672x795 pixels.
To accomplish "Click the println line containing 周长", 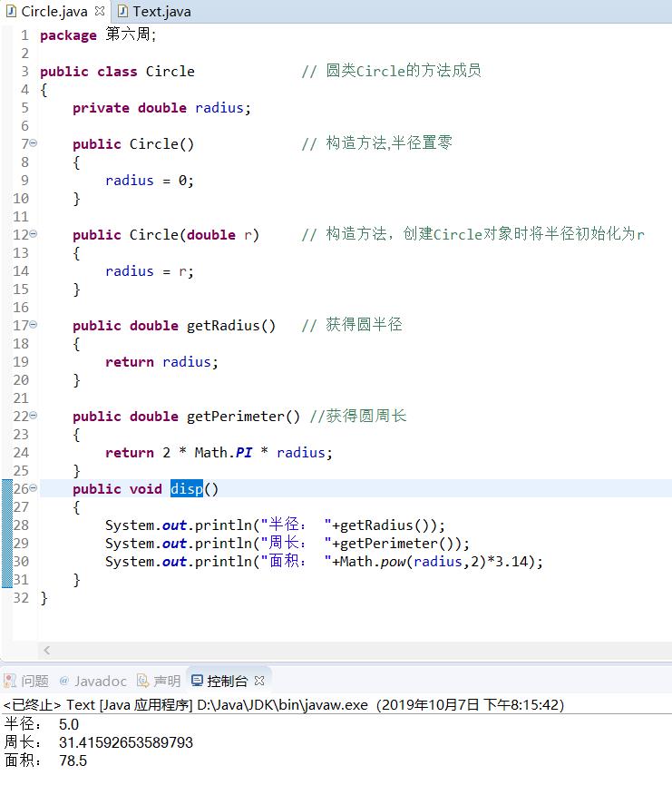I will (x=287, y=543).
